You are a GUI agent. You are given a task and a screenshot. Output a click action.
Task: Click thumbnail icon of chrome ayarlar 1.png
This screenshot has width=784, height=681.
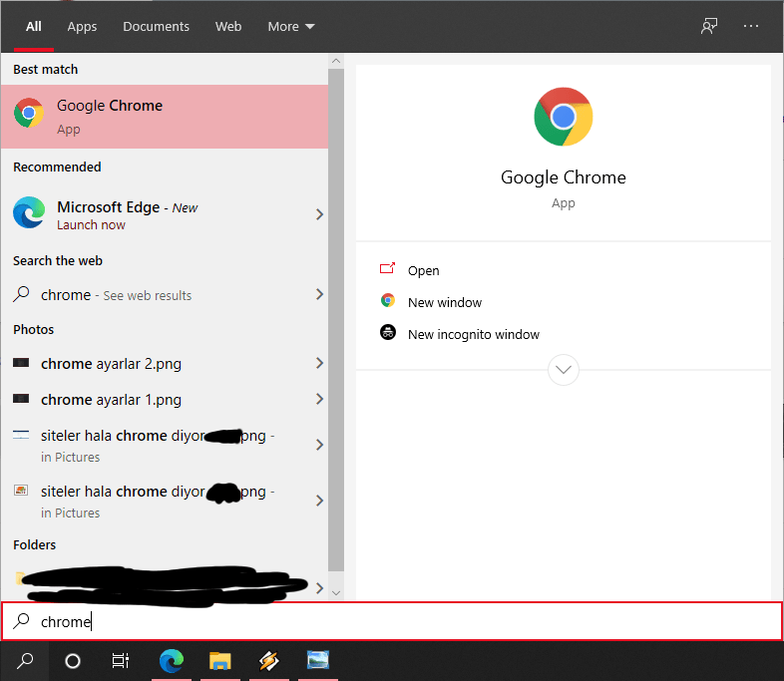21,399
